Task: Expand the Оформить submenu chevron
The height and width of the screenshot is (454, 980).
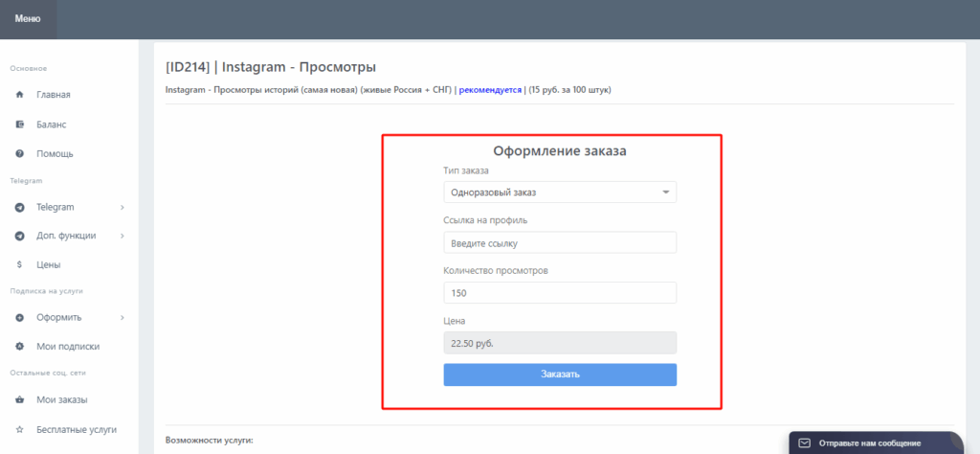Action: [122, 318]
